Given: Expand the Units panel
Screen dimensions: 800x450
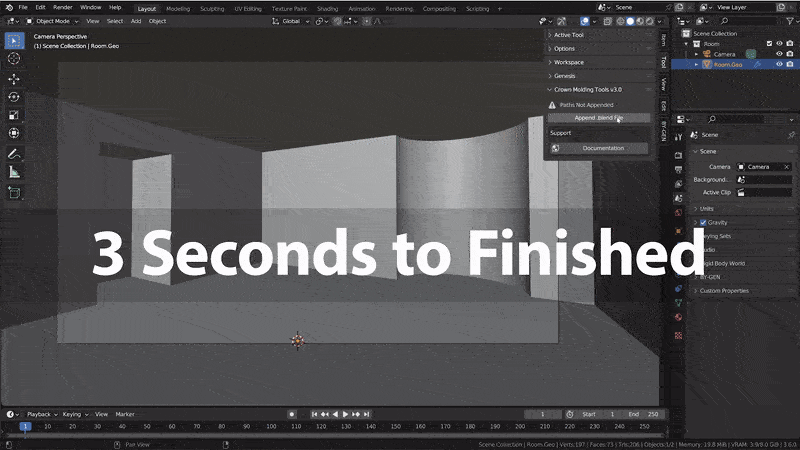Looking at the screenshot, I should (707, 208).
